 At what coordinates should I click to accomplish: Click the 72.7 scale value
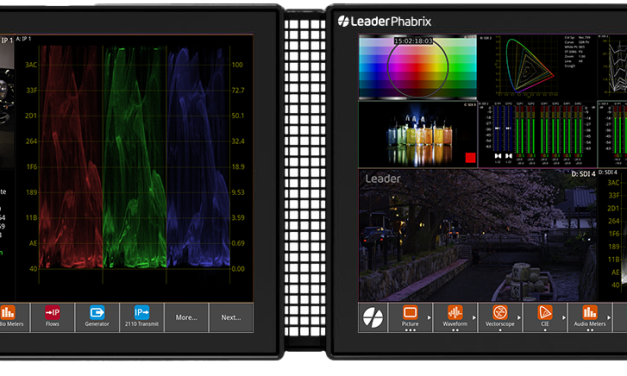[238, 90]
